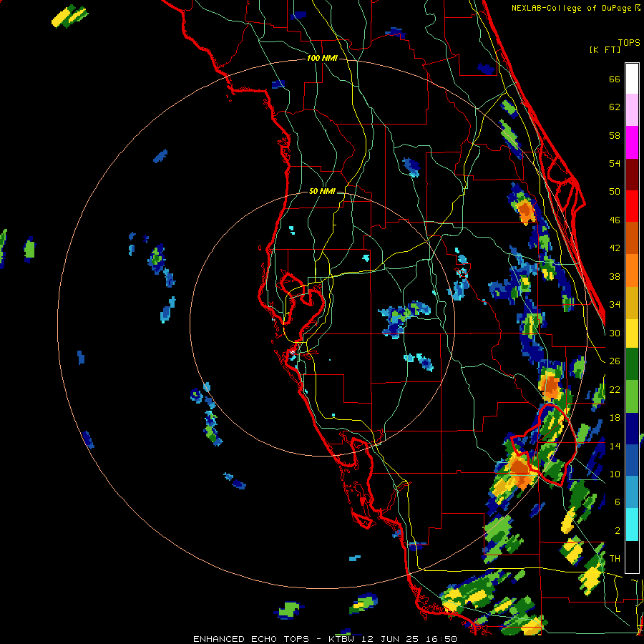The width and height of the screenshot is (644, 644).
Task: Pick the yellow swatch on the color scale
Action: click(x=632, y=333)
